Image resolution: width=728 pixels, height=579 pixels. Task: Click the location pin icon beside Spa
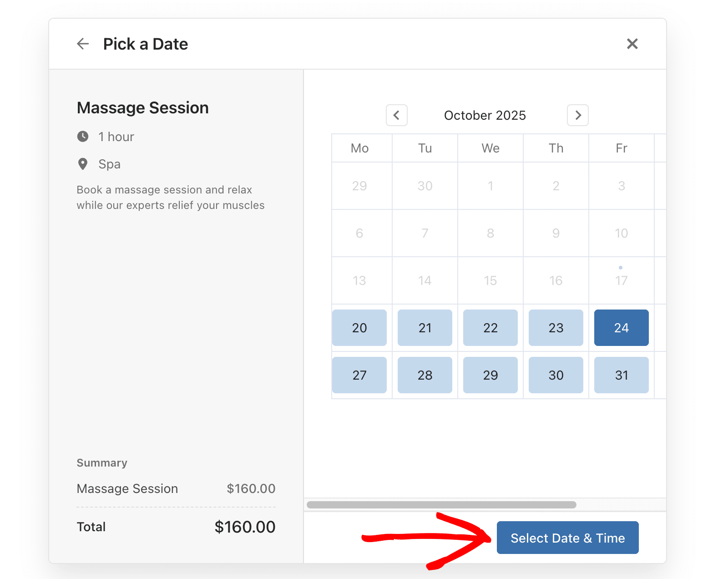click(x=83, y=164)
